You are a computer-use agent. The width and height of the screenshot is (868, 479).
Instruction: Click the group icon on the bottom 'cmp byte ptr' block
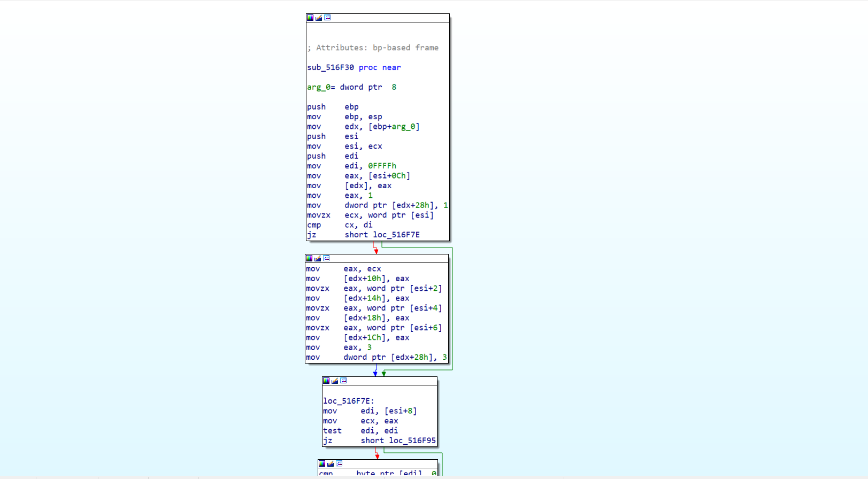pos(339,463)
